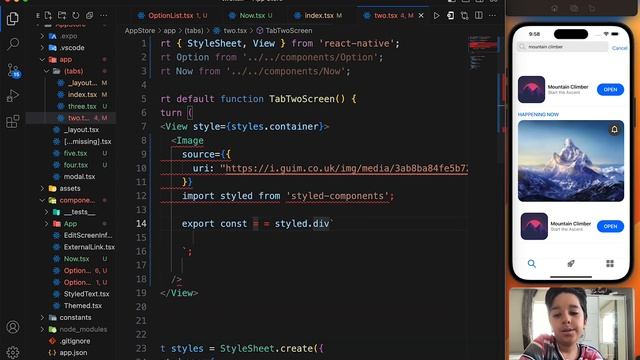Collapse the (tabs) folder

click(x=47, y=71)
